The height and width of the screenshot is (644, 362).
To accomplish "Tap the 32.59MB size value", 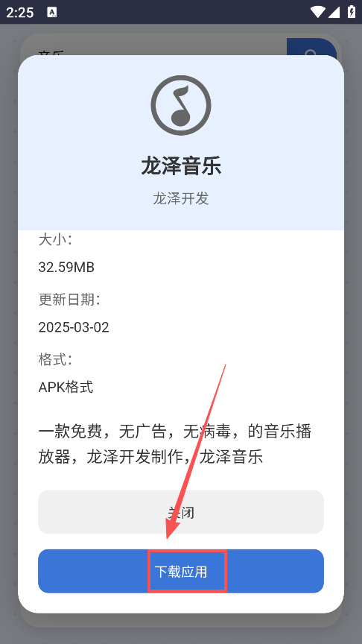I will click(x=66, y=268).
